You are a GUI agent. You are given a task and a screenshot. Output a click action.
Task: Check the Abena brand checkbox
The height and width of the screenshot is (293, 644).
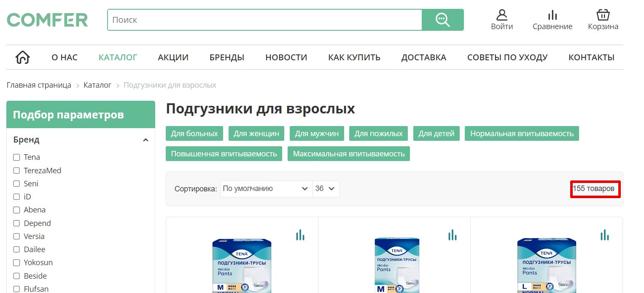point(16,210)
